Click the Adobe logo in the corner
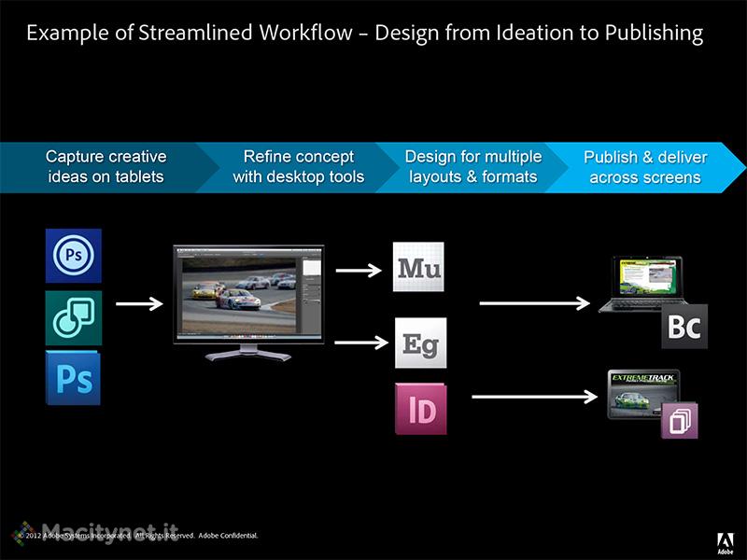This screenshot has height=560, width=747. (x=726, y=543)
